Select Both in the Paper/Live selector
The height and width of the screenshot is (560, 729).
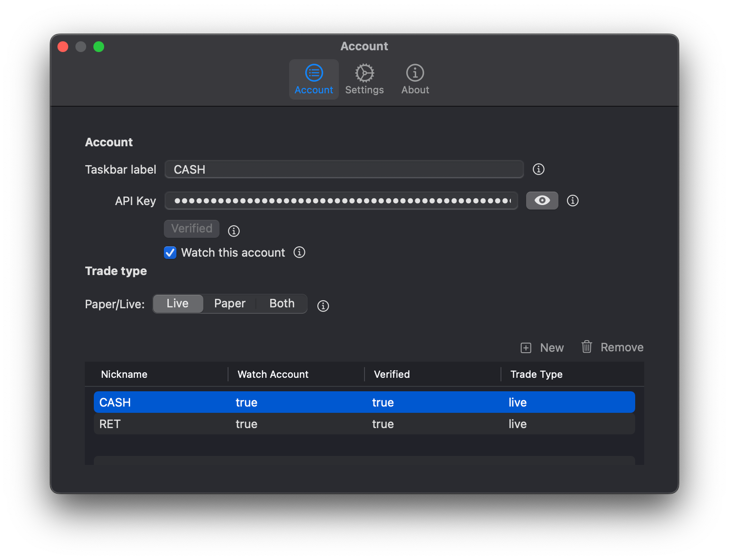pos(281,303)
